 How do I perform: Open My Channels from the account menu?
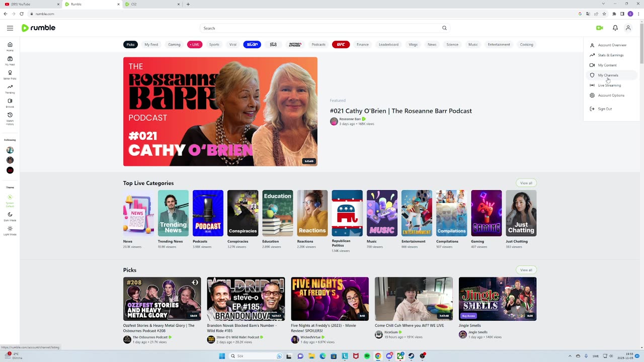point(612,75)
